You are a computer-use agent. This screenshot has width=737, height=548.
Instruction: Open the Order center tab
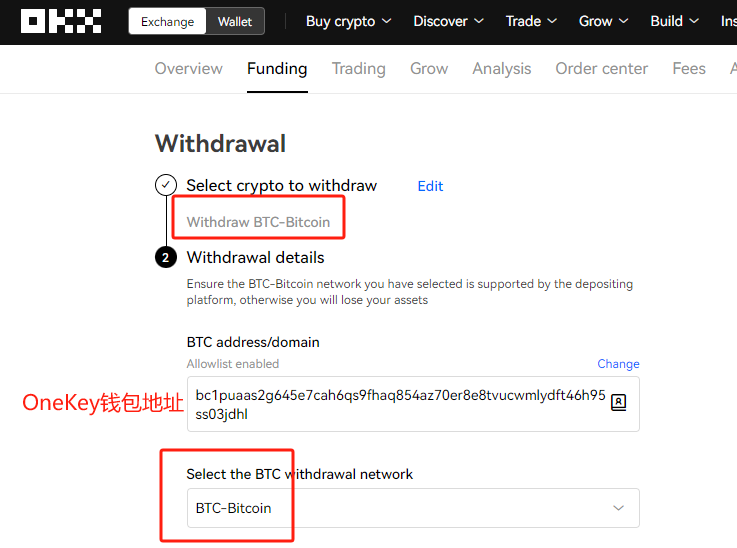point(602,69)
